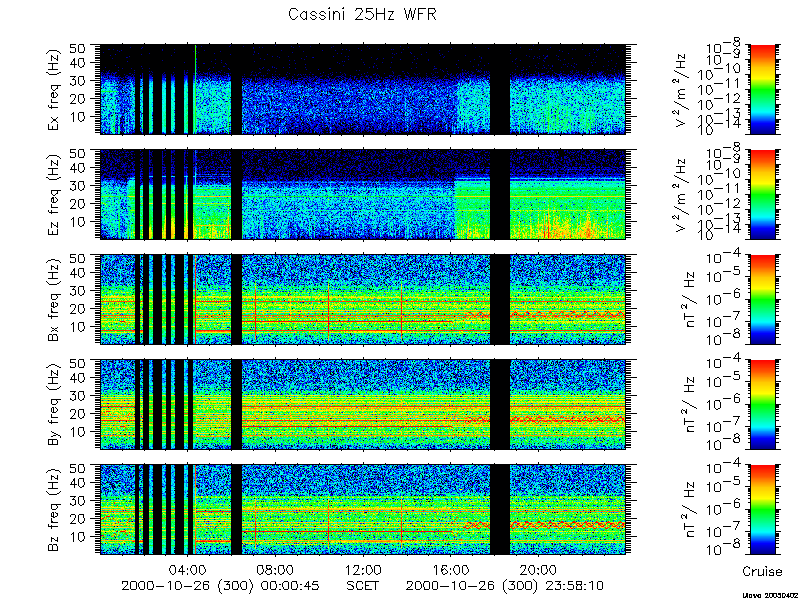Screen dimensions: 800x600
Task: Click the Ex spectrogram panel
Action: click(x=363, y=89)
